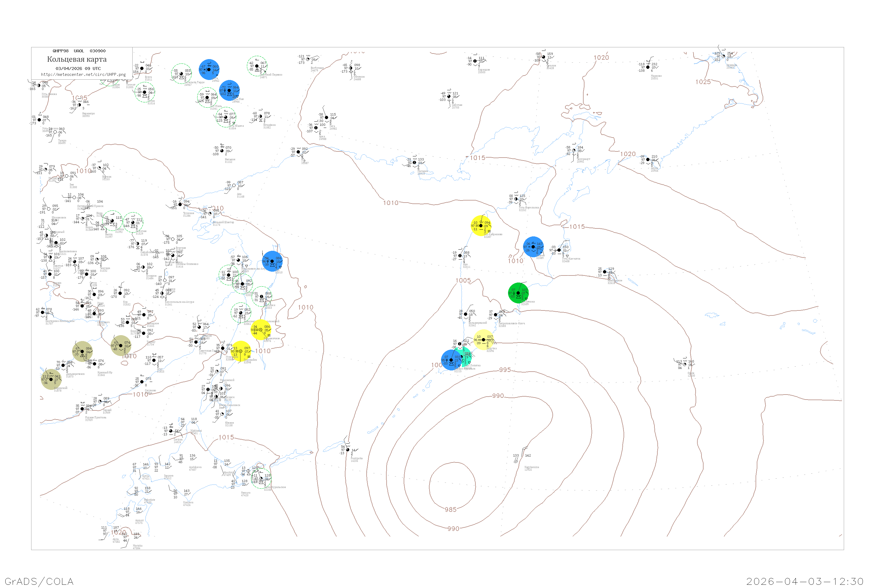Click the Петропавловск-Камч. station plot
This screenshot has width=882, height=588.
click(x=496, y=315)
